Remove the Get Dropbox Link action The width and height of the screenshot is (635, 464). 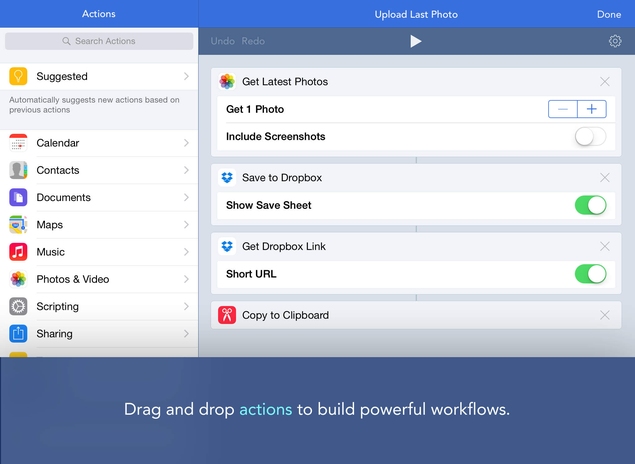(605, 246)
